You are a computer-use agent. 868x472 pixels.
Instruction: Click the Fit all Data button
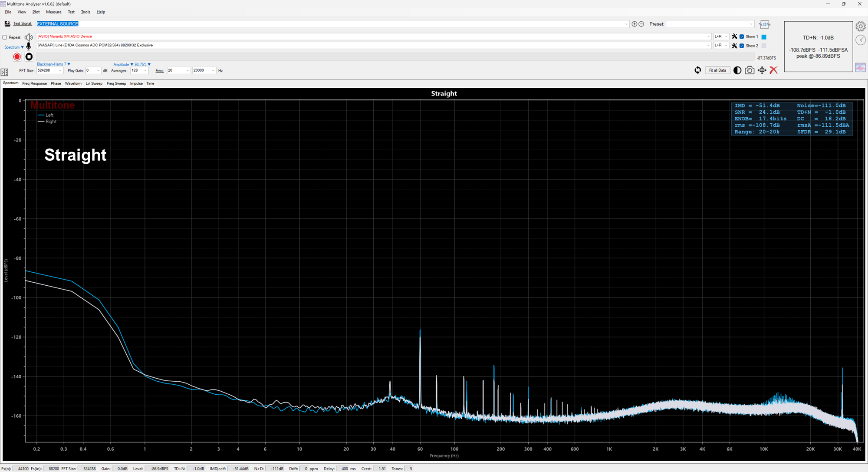[717, 70]
